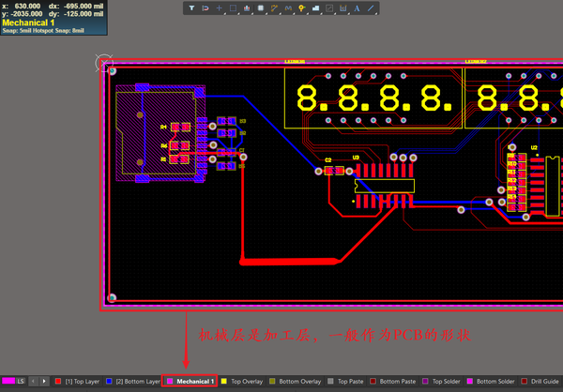Viewport: 563px width, 392px height.
Task: Select the R4 resistor pads
Action: 180,128
